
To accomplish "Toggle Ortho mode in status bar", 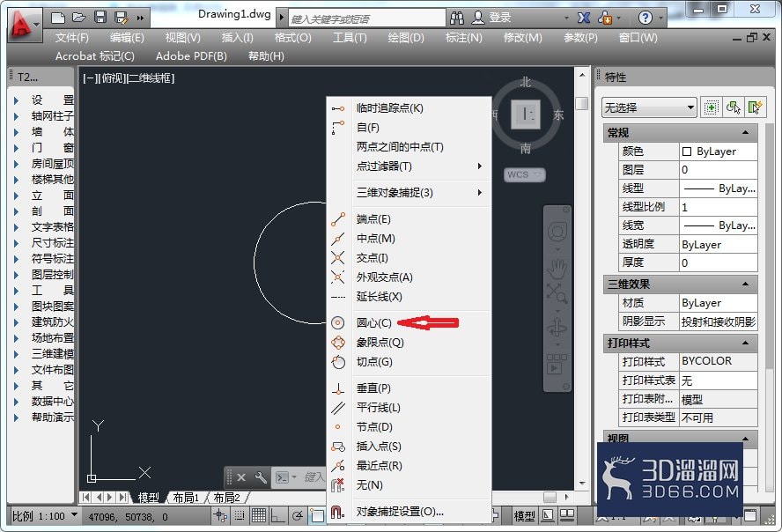I will pyautogui.click(x=277, y=515).
